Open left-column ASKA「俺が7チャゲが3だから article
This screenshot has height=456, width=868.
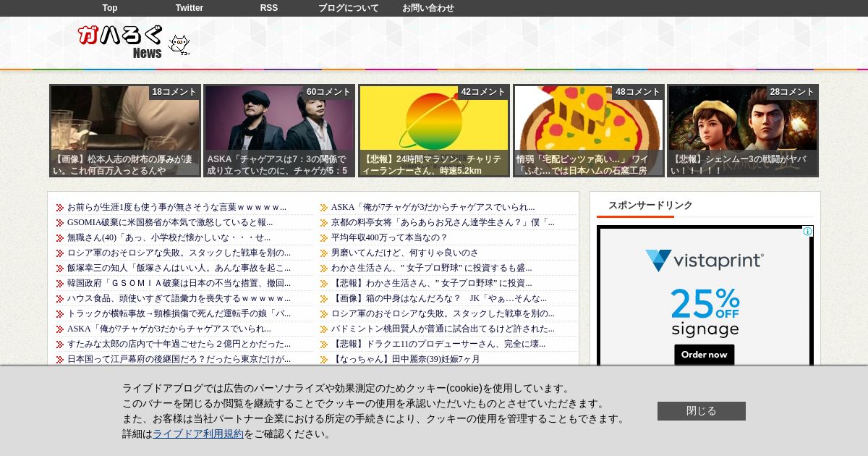pos(169,329)
